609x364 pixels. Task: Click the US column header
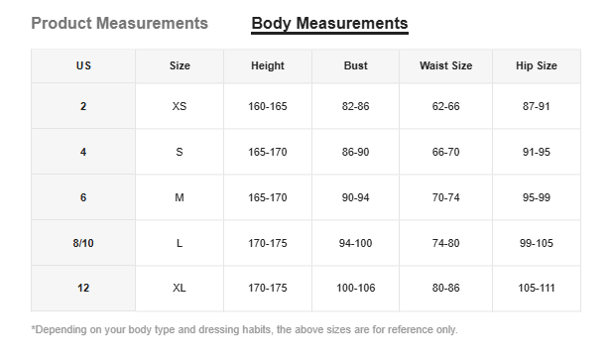click(83, 65)
